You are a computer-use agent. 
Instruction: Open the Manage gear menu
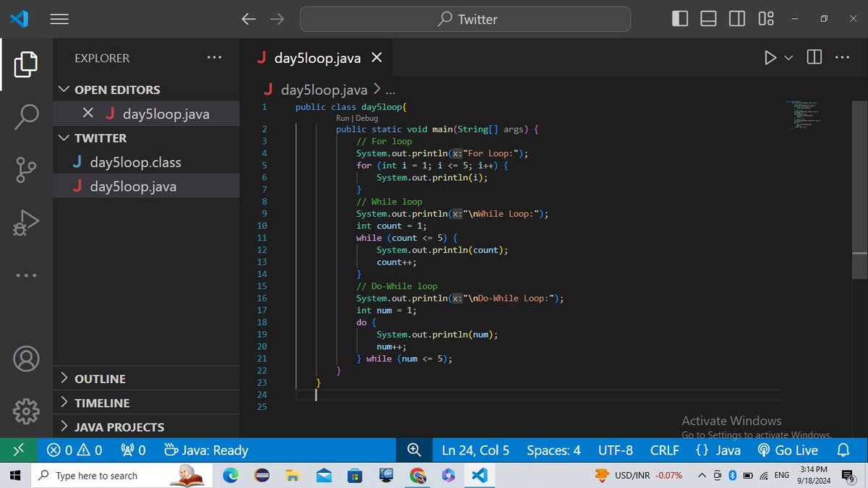26,411
